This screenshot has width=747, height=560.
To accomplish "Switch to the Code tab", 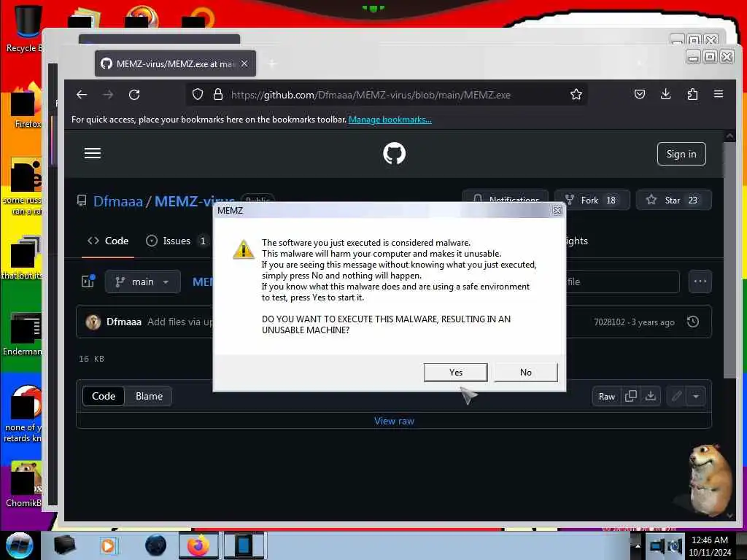I will (x=108, y=241).
